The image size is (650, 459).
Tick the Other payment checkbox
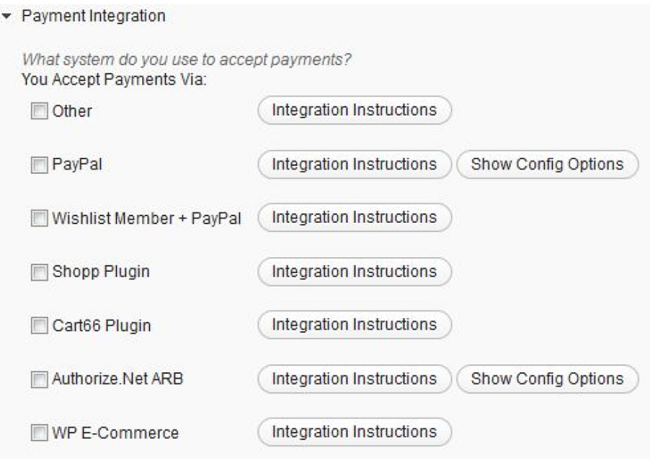(x=39, y=111)
